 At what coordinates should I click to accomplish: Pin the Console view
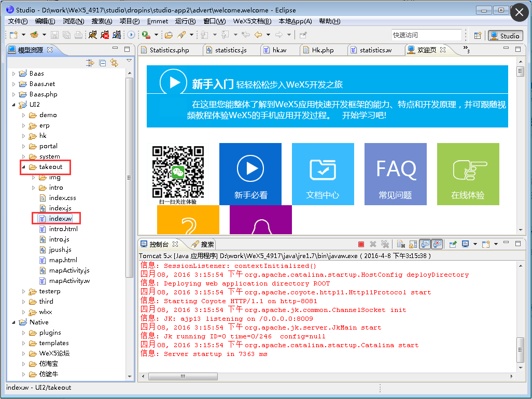point(453,244)
